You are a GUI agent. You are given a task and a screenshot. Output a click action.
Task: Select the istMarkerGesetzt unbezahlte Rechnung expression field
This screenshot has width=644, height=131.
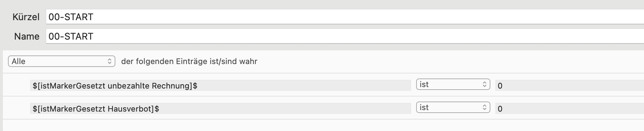(x=221, y=85)
